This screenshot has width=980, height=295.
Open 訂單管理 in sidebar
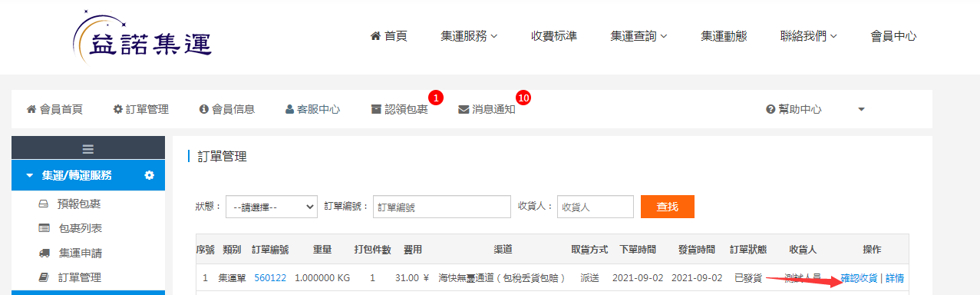click(x=70, y=277)
